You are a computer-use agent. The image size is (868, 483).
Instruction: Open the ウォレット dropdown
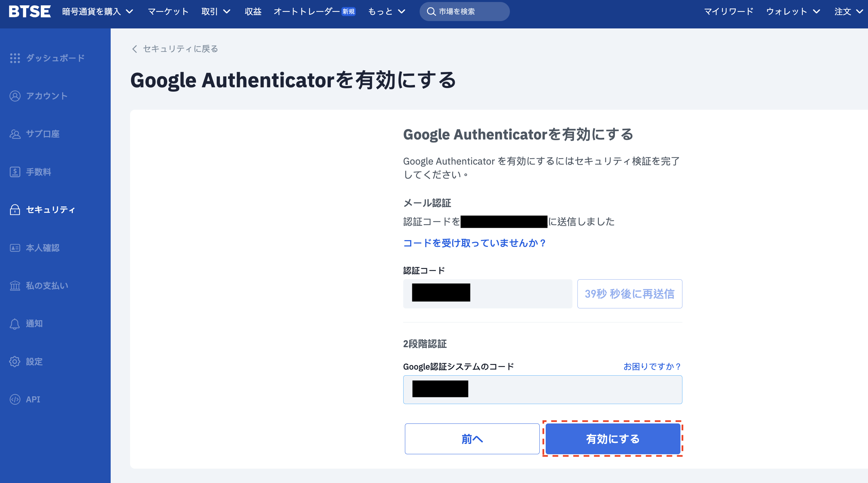(x=792, y=11)
